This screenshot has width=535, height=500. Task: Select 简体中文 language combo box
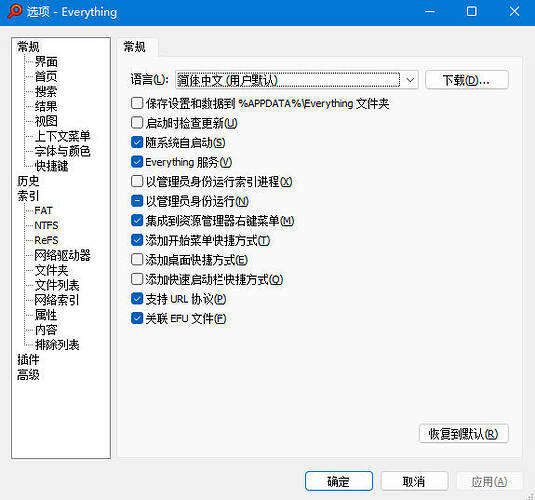[x=297, y=80]
